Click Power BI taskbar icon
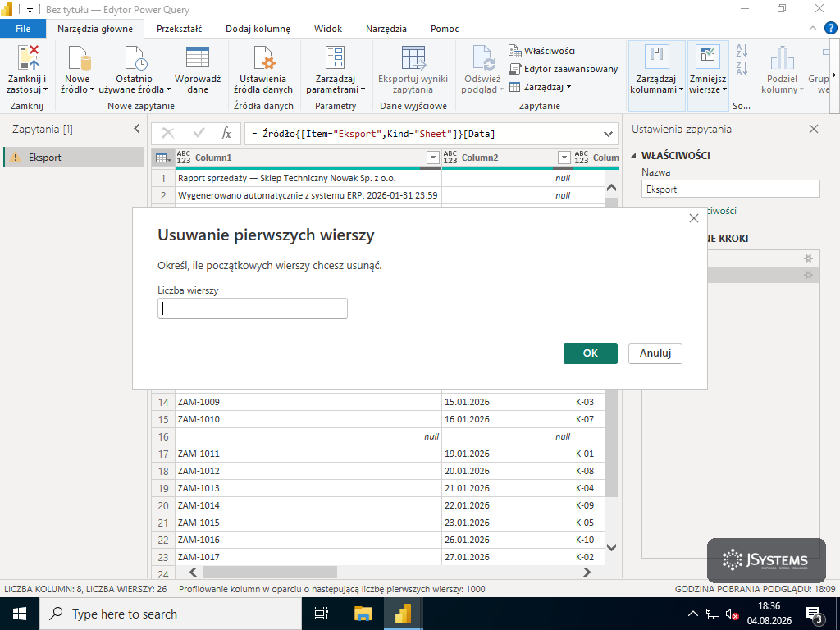This screenshot has height=630, width=840. point(403,614)
